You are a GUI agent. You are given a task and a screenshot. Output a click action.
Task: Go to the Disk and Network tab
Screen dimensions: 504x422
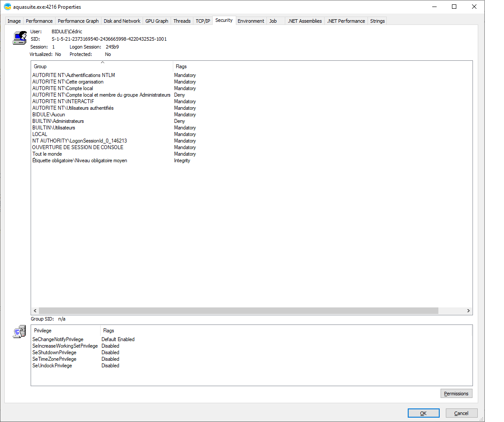[122, 21]
